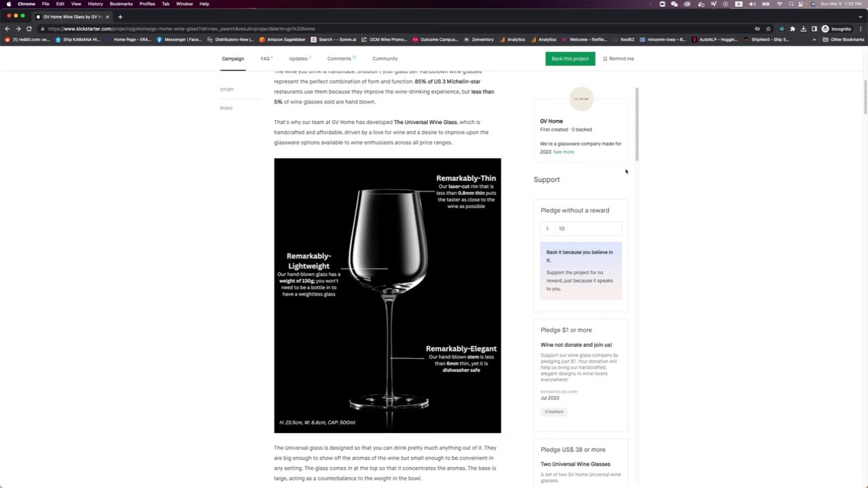Close the GV Home Wine Glass tab

point(107,16)
